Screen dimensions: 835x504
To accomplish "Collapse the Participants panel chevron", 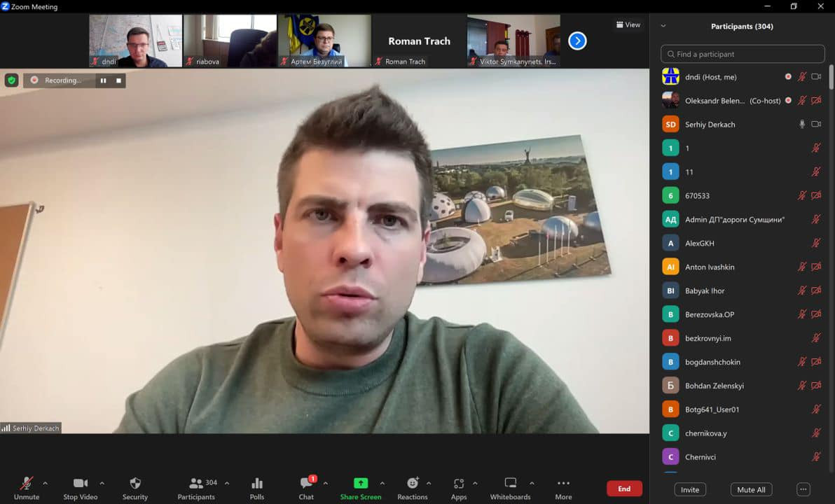I will 663,27.
